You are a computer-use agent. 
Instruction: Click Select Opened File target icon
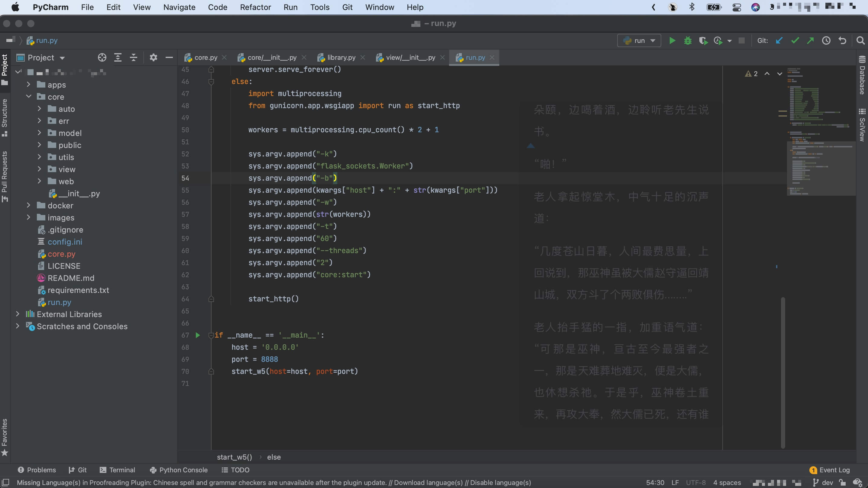(x=102, y=58)
